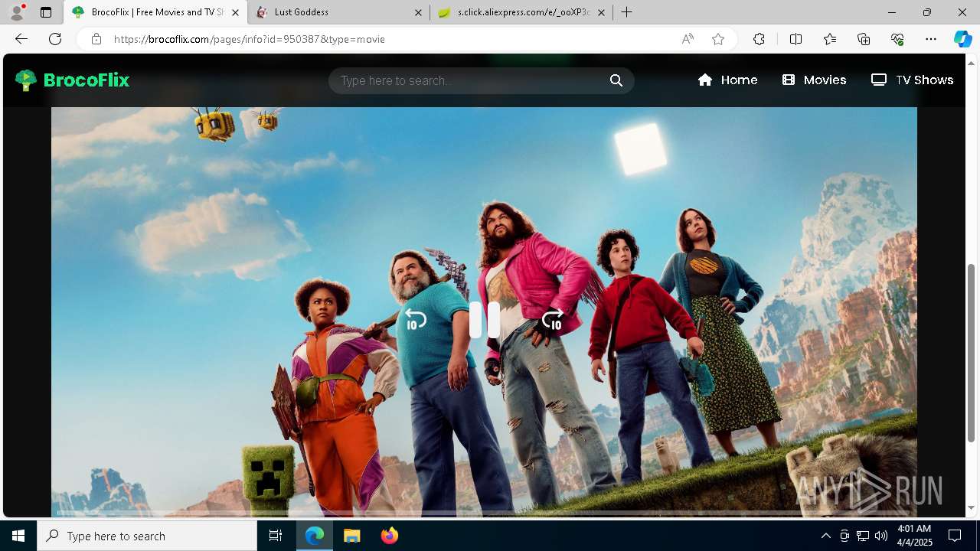Open Read aloud feature
The width and height of the screenshot is (980, 551).
tap(688, 39)
